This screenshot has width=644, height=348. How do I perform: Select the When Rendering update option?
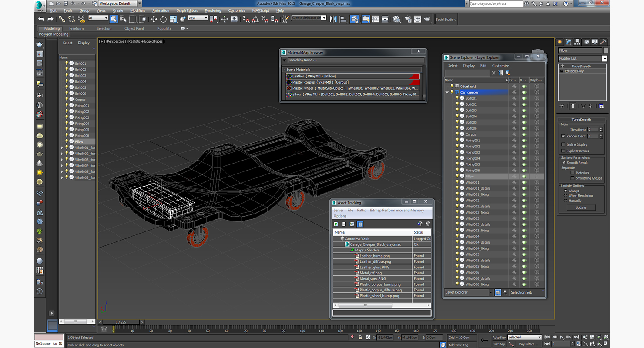pos(566,196)
